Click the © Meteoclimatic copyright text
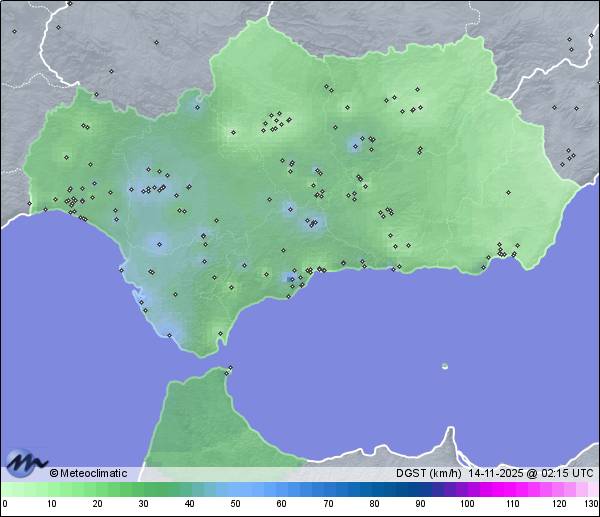The width and height of the screenshot is (600, 517). (x=88, y=473)
